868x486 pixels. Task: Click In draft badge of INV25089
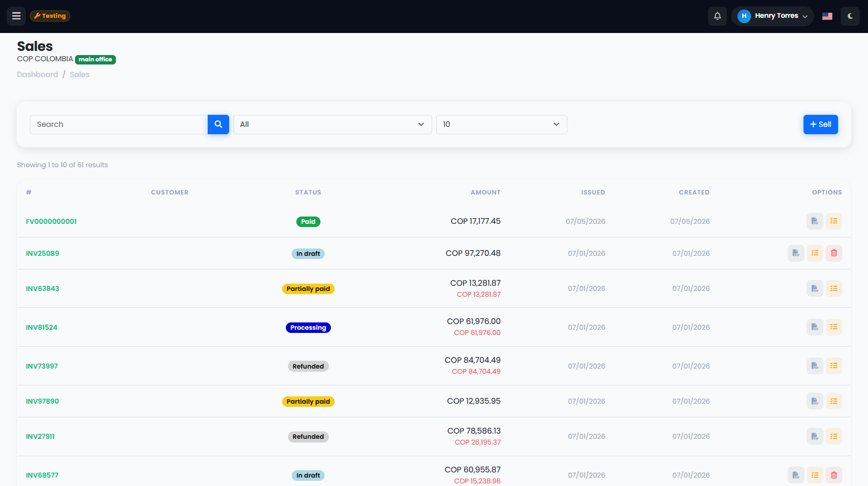click(x=308, y=254)
